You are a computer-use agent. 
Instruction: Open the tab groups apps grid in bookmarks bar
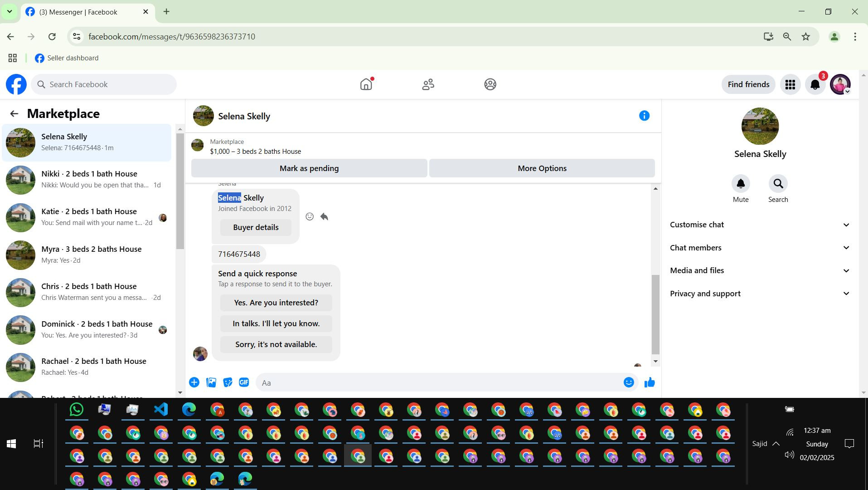coord(13,58)
